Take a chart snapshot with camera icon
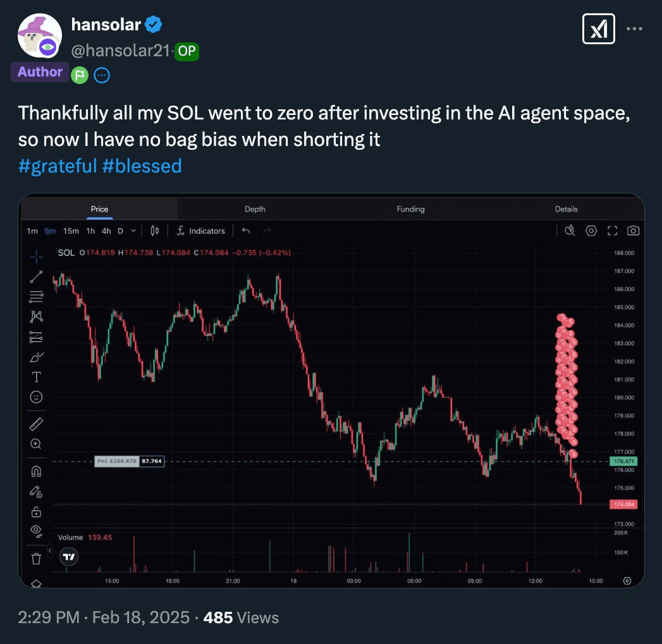Image resolution: width=662 pixels, height=644 pixels. click(x=633, y=231)
